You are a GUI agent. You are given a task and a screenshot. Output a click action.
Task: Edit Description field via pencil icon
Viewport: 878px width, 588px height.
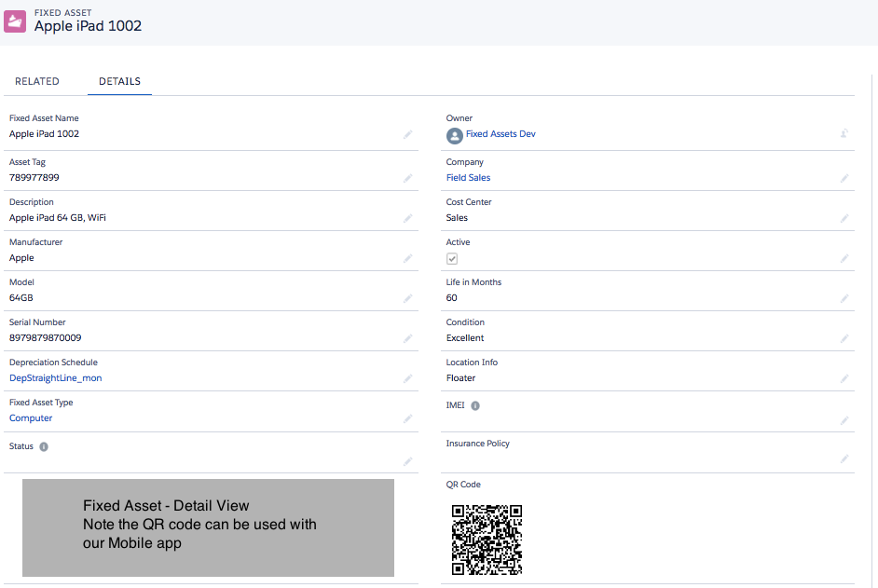pyautogui.click(x=407, y=218)
